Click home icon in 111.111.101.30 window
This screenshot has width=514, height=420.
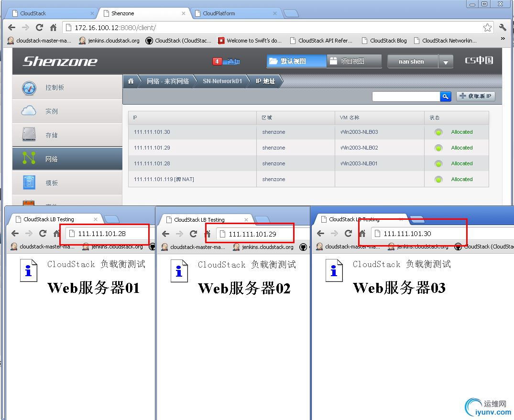click(x=362, y=233)
